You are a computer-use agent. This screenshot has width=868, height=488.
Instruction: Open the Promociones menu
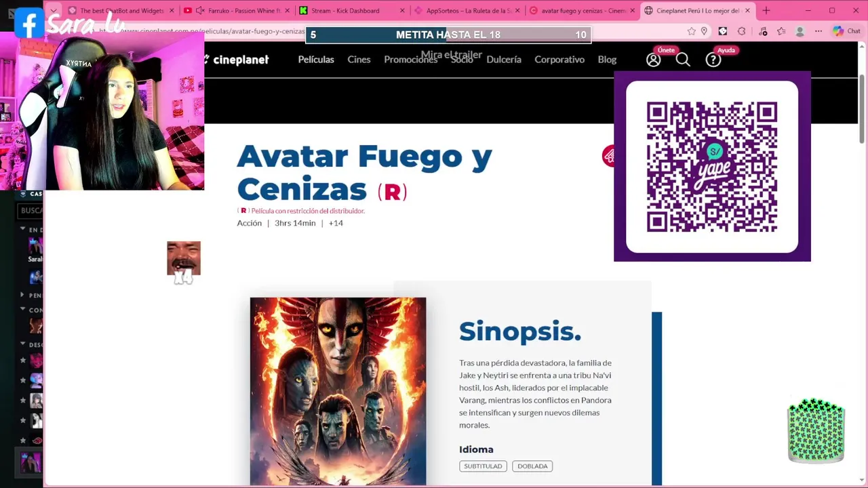pyautogui.click(x=411, y=60)
